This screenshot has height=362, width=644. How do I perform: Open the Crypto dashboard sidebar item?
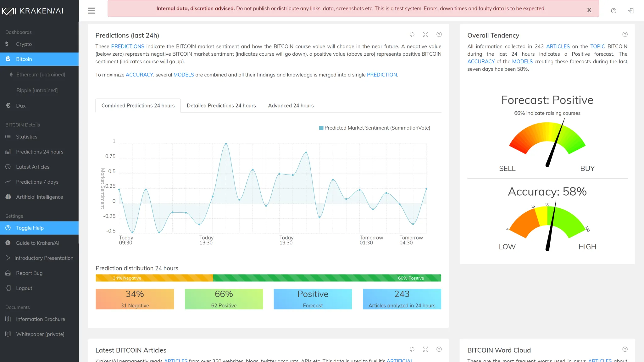[x=24, y=44]
